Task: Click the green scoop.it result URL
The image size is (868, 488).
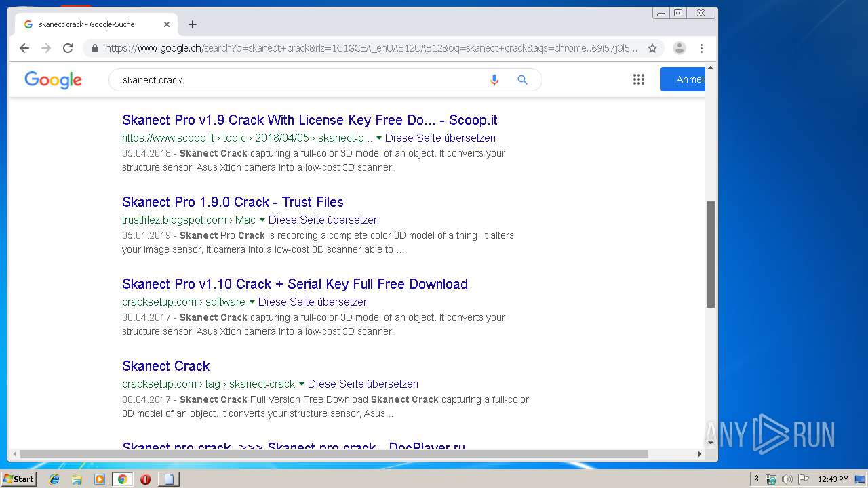Action: click(247, 138)
